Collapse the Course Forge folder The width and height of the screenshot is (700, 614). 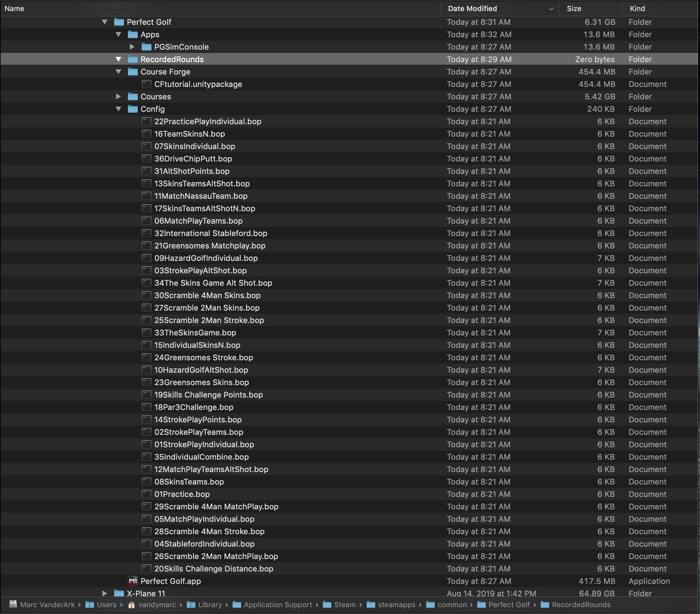[118, 72]
